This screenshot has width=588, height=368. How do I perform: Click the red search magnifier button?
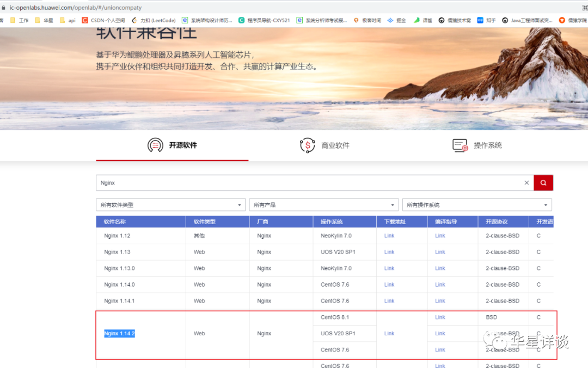(543, 183)
